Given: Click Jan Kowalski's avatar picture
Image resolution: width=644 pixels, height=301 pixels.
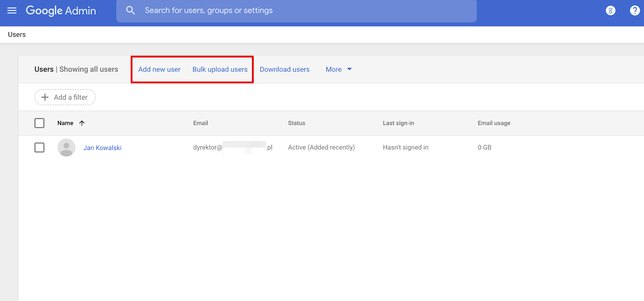Looking at the screenshot, I should (66, 147).
